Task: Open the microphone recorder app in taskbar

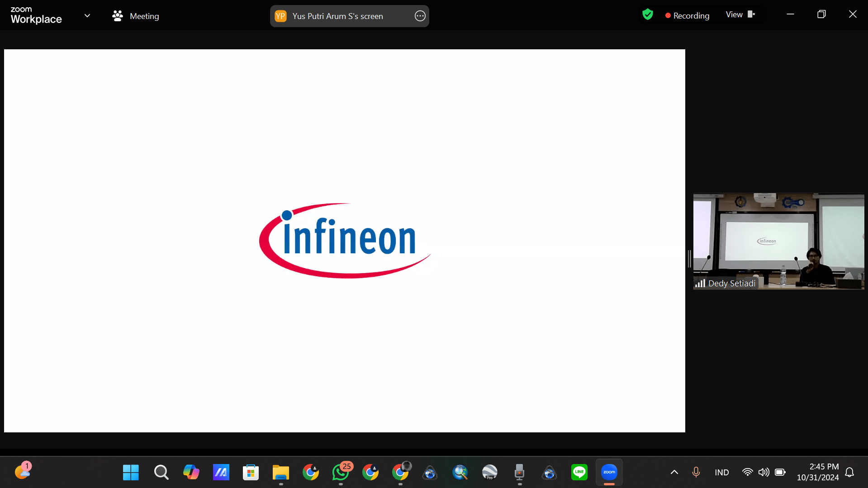Action: pyautogui.click(x=520, y=472)
